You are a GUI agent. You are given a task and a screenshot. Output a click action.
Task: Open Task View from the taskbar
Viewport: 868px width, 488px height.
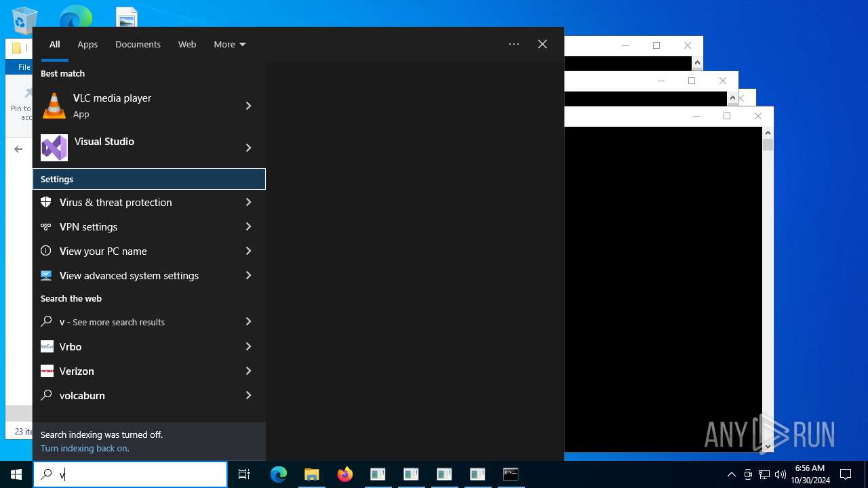pos(244,474)
